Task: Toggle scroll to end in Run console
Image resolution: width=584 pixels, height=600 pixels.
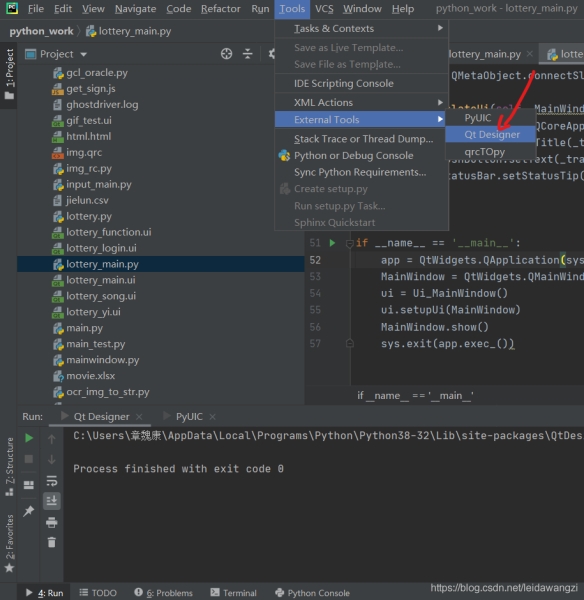Action: click(x=52, y=501)
